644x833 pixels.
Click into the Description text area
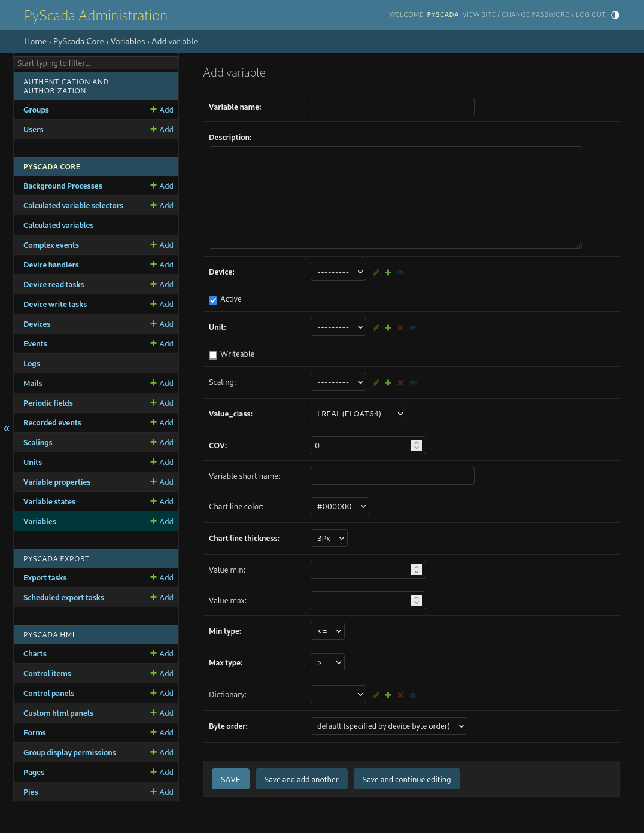396,197
